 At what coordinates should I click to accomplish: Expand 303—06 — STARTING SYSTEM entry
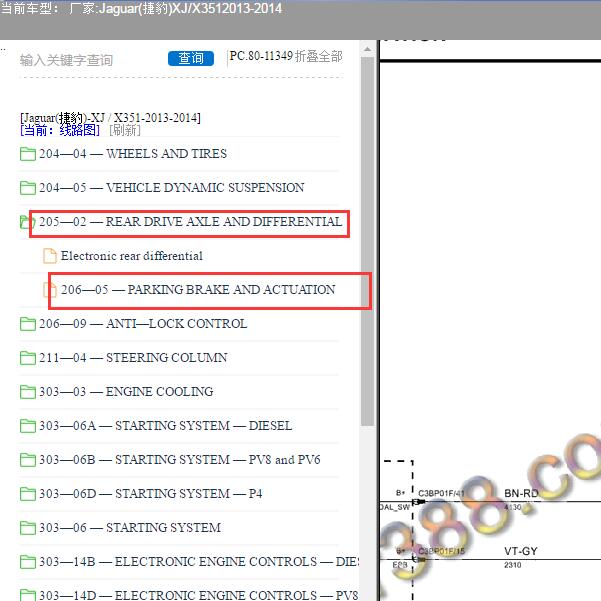(130, 528)
